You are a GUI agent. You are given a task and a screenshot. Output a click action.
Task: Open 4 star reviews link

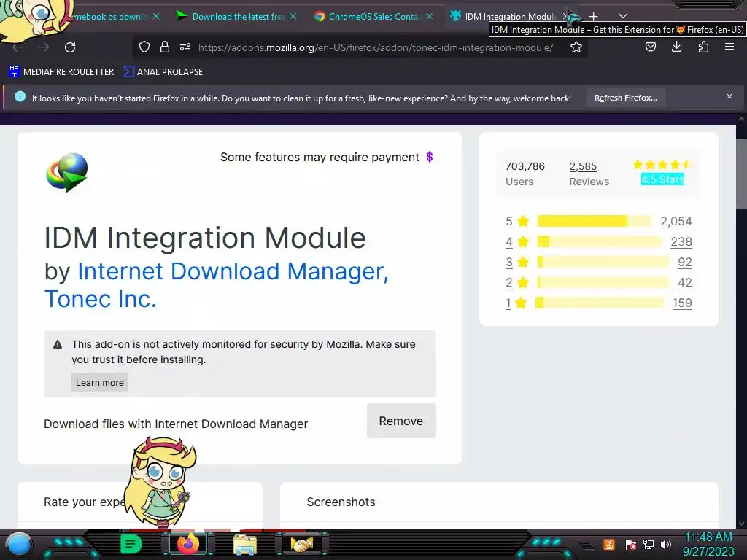tap(517, 242)
